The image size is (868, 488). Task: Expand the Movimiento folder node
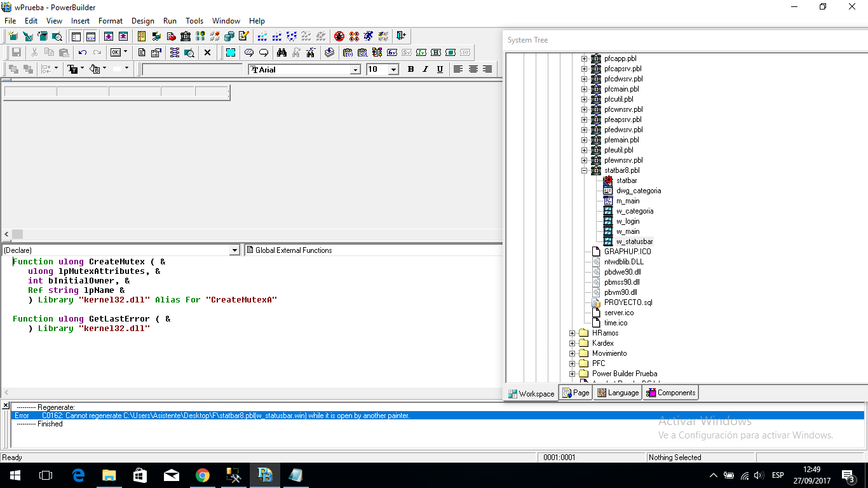click(x=573, y=353)
